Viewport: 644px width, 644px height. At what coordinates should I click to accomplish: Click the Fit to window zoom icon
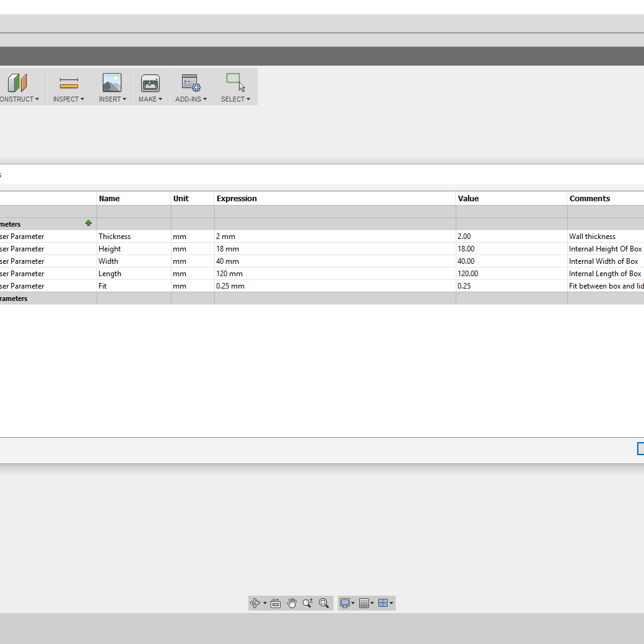[324, 603]
